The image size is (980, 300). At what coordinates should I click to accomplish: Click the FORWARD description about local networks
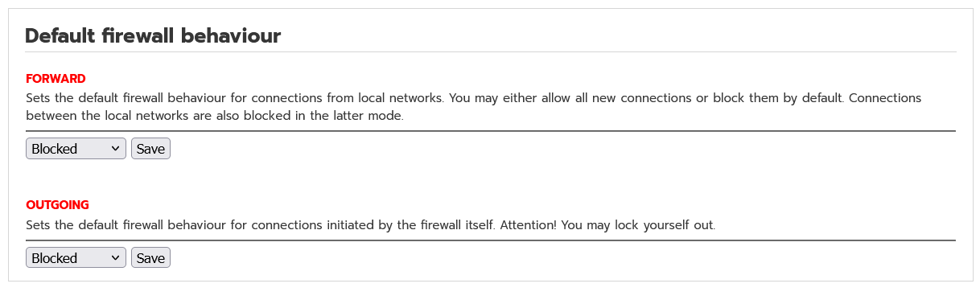coord(473,107)
